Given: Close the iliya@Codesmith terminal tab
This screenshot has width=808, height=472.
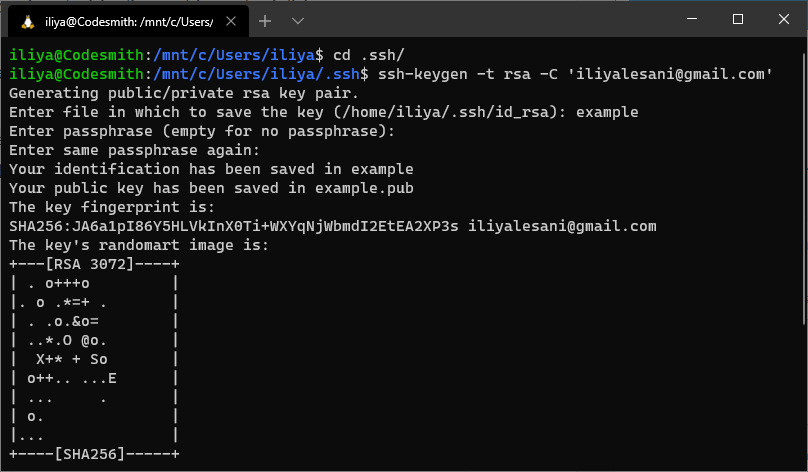Looking at the screenshot, I should tap(231, 21).
